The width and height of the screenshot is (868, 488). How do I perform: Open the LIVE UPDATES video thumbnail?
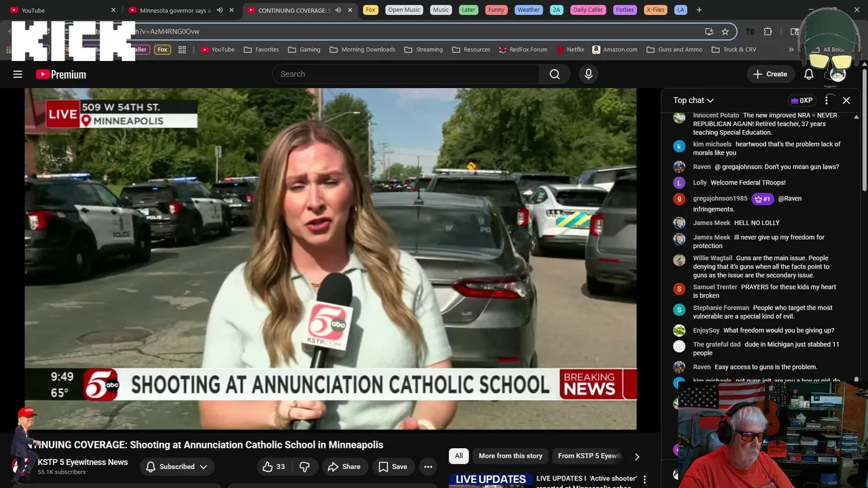pos(491,481)
